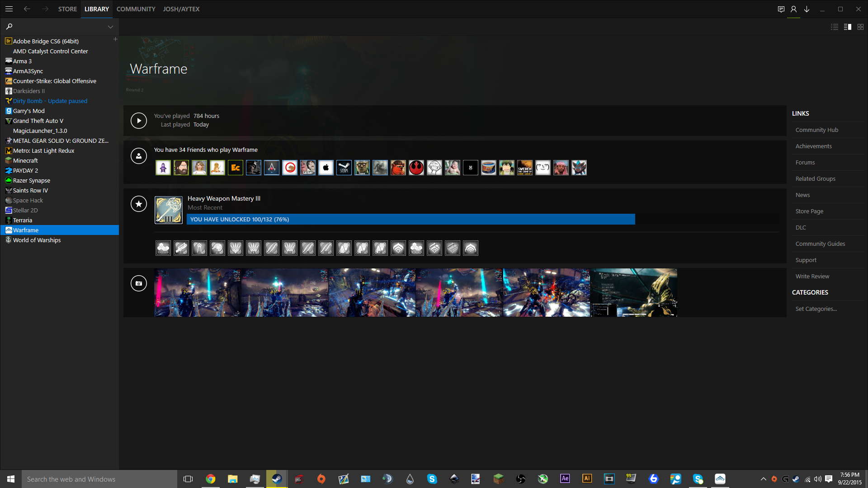Switch library to grid view
Image resolution: width=868 pixels, height=488 pixels.
pyautogui.click(x=861, y=27)
